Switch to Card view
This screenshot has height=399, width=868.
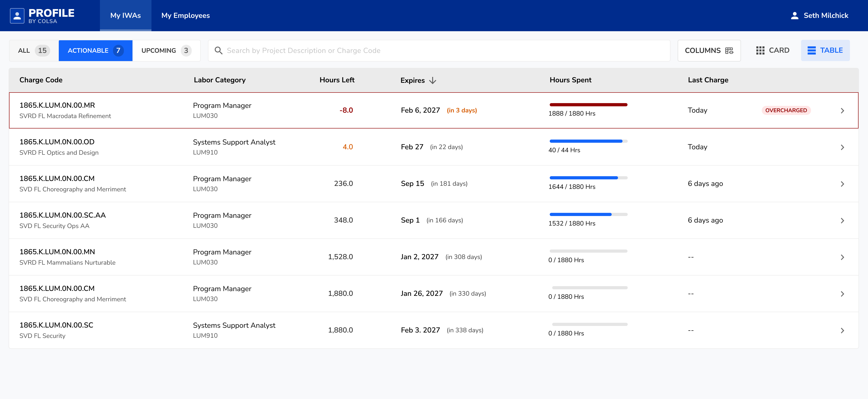coord(773,50)
